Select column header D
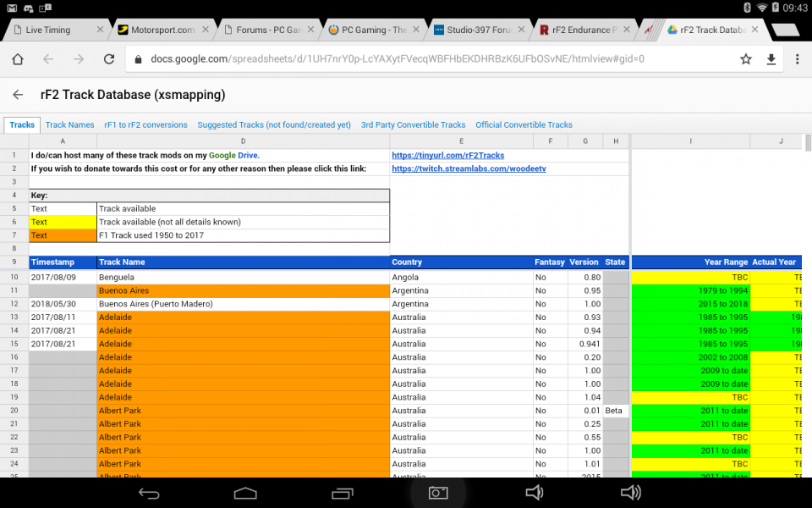The image size is (812, 508). tap(243, 141)
